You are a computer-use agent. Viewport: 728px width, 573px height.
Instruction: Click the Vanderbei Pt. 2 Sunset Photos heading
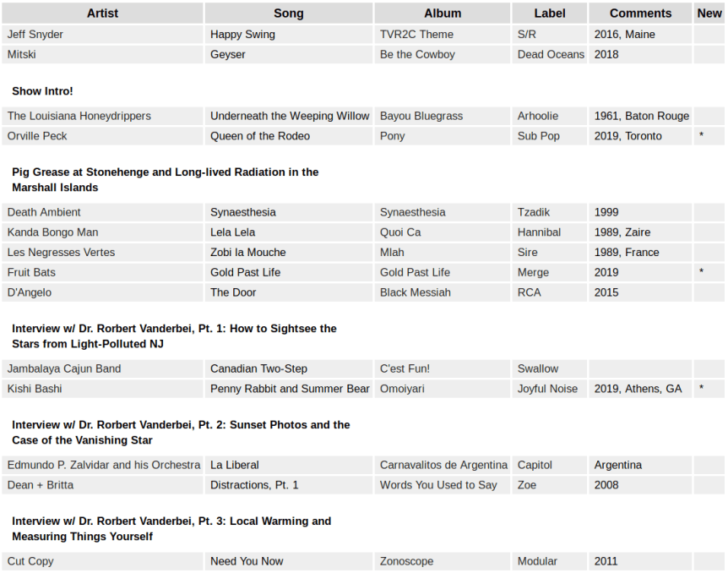tap(181, 432)
